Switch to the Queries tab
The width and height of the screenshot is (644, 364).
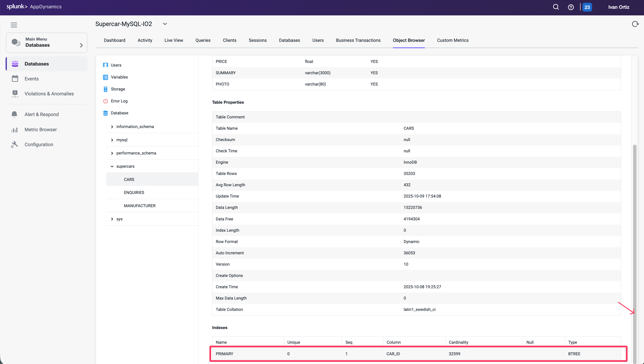(203, 40)
